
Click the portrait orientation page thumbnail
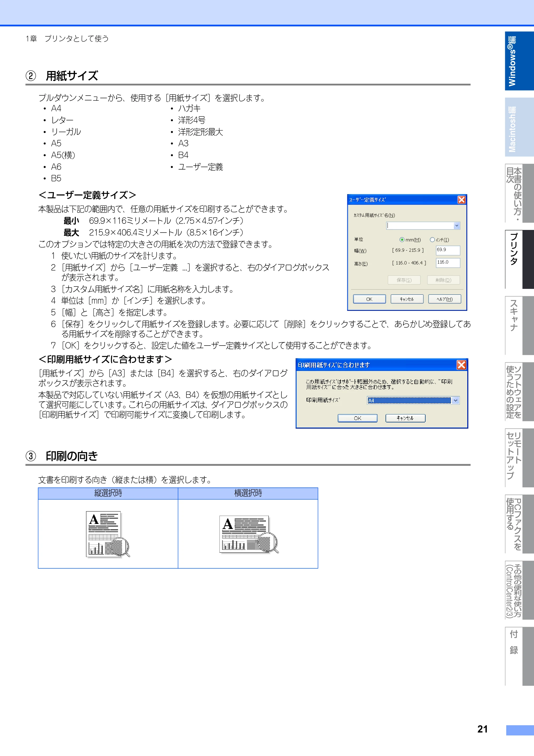coord(108,534)
